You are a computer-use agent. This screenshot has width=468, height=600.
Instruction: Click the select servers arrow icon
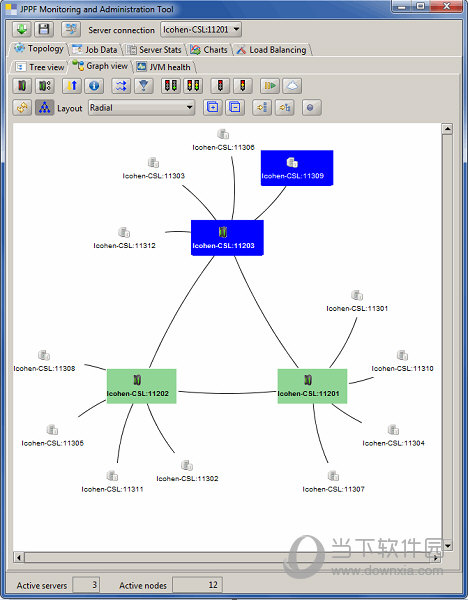[262, 108]
